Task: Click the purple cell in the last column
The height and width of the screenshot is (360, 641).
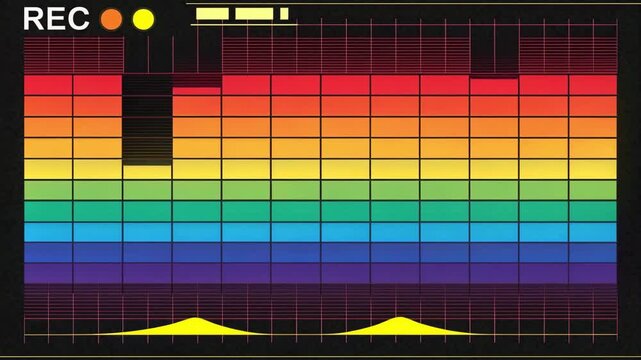Action: click(593, 273)
